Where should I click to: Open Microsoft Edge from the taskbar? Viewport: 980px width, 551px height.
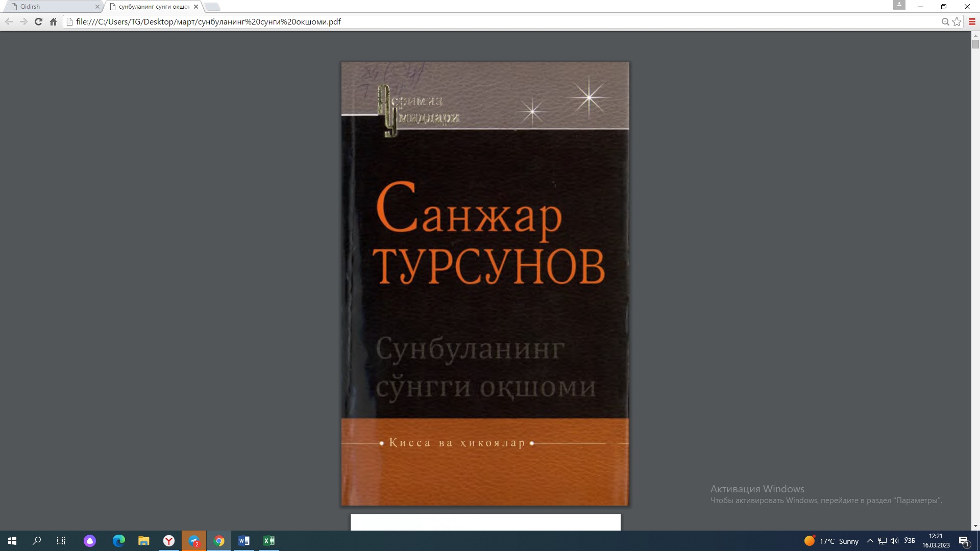click(118, 540)
